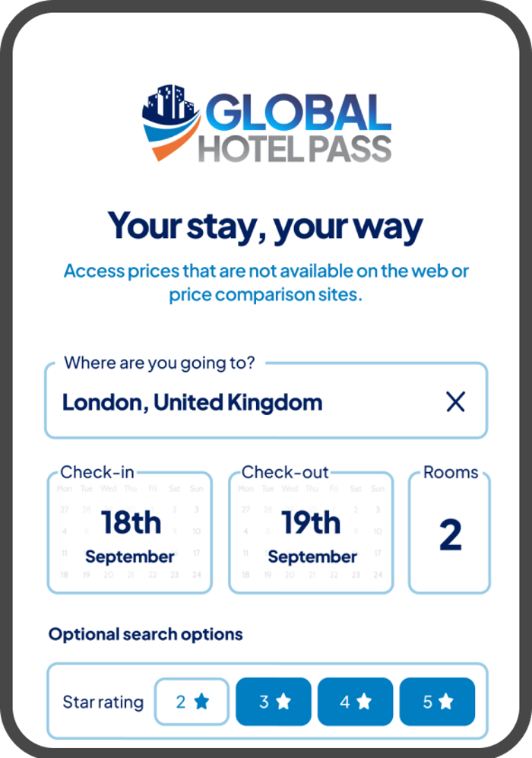Click the star icon in the 5-star button
Screen dimensions: 532x758
click(x=446, y=702)
